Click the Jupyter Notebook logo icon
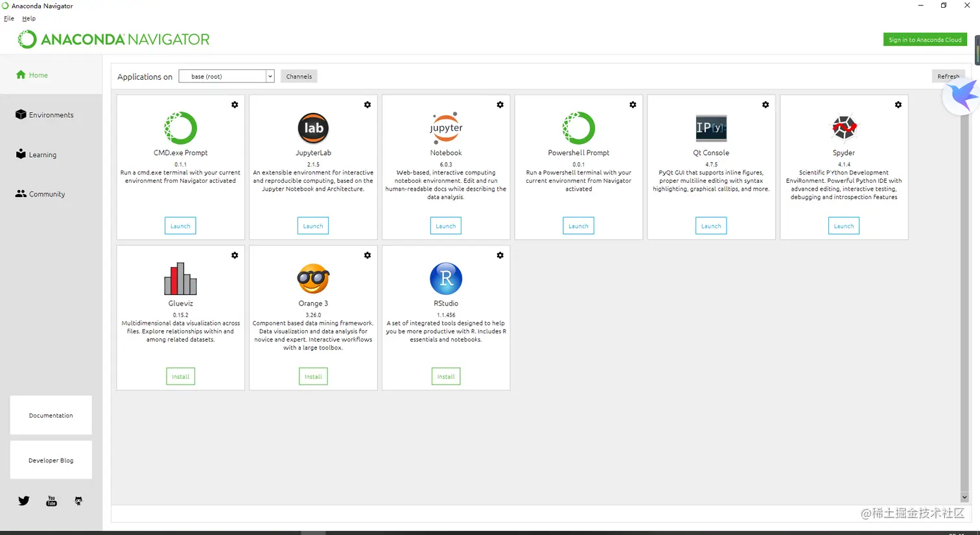The height and width of the screenshot is (535, 980). [446, 128]
